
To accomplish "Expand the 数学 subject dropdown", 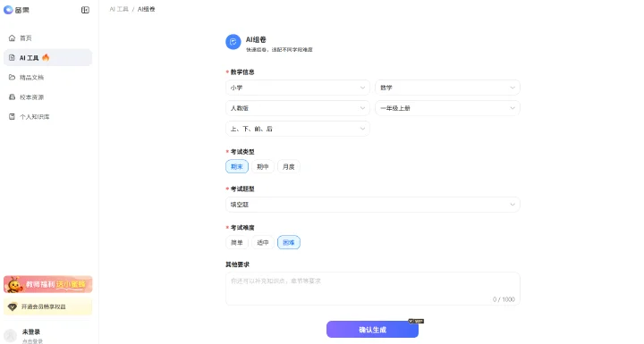I will point(447,88).
